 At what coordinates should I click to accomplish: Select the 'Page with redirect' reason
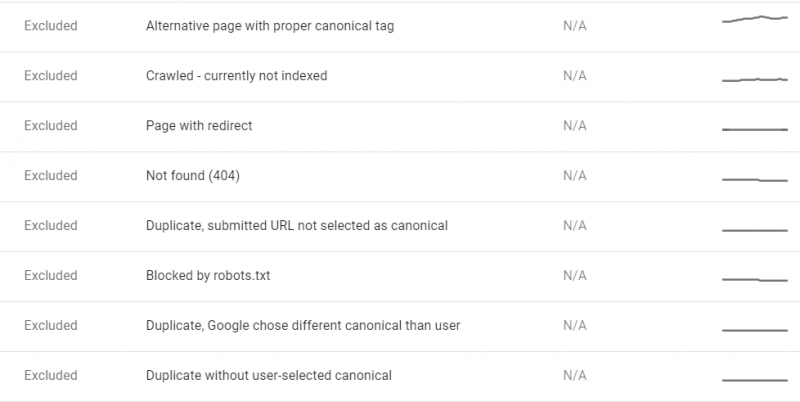(199, 125)
